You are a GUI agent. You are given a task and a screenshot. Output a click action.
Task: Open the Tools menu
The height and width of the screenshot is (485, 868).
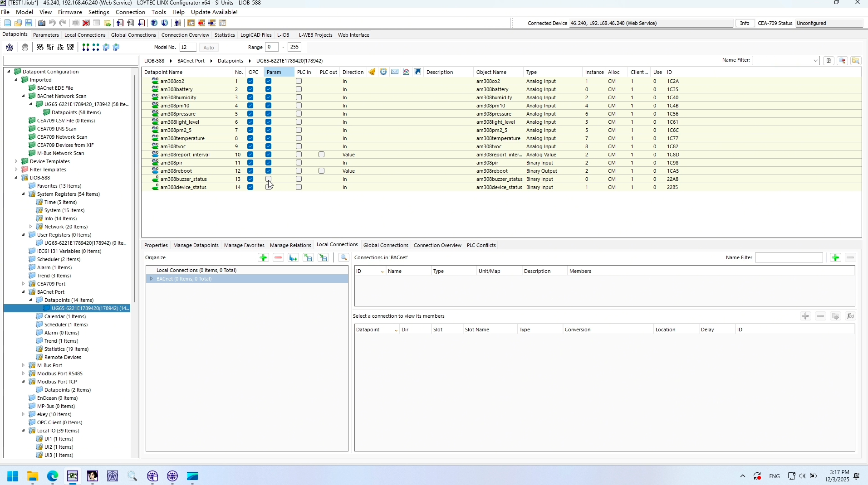pos(158,12)
